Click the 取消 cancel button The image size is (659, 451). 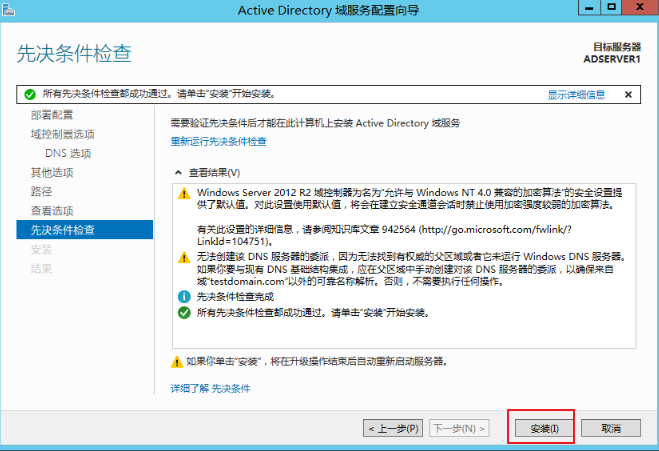point(611,428)
